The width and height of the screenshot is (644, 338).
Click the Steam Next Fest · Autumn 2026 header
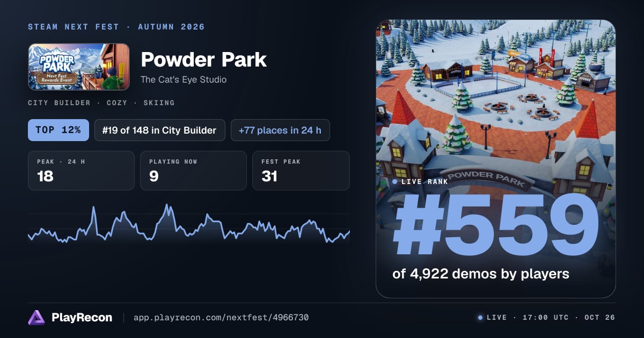pyautogui.click(x=116, y=27)
